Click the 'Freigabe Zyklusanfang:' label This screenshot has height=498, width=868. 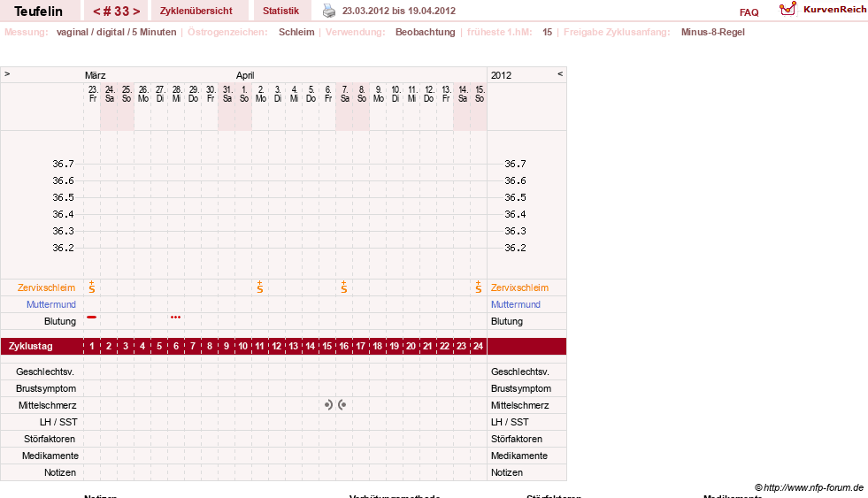pos(617,32)
